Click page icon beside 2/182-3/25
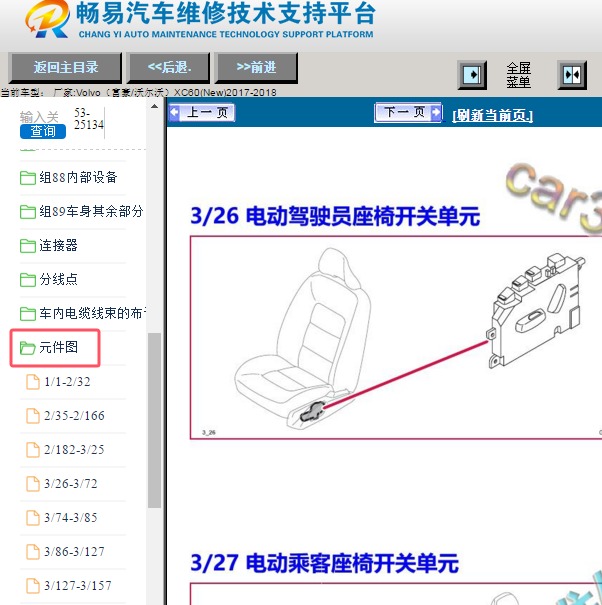602x605 pixels. (x=33, y=450)
